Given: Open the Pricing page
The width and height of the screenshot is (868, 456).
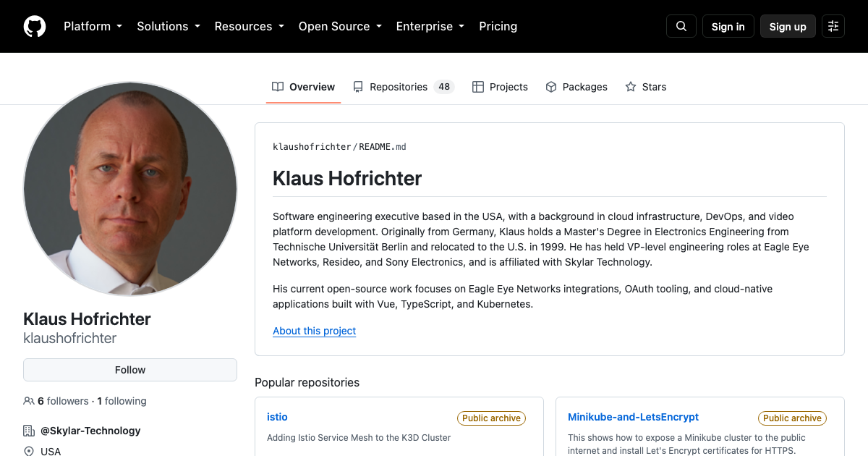Looking at the screenshot, I should (498, 26).
